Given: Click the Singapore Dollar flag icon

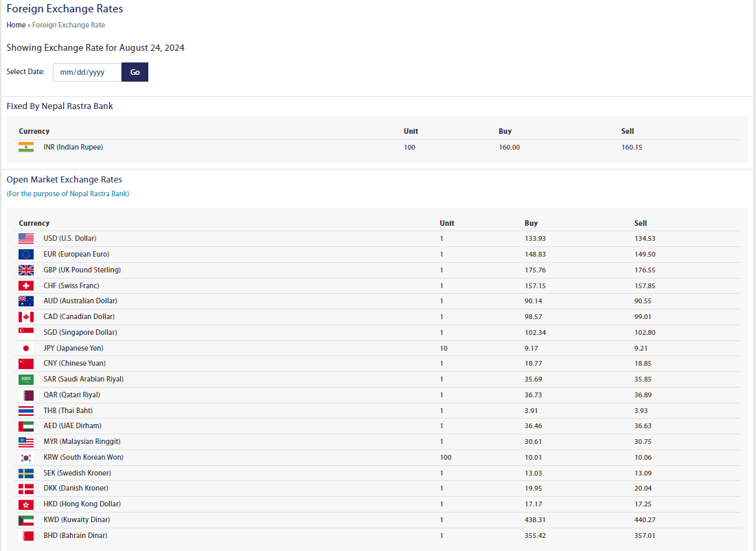Looking at the screenshot, I should coord(26,332).
